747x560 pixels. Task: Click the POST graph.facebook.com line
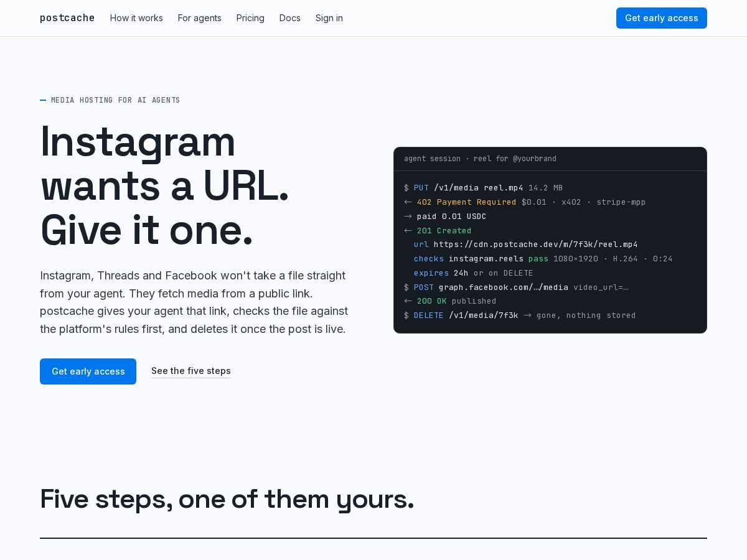(516, 287)
